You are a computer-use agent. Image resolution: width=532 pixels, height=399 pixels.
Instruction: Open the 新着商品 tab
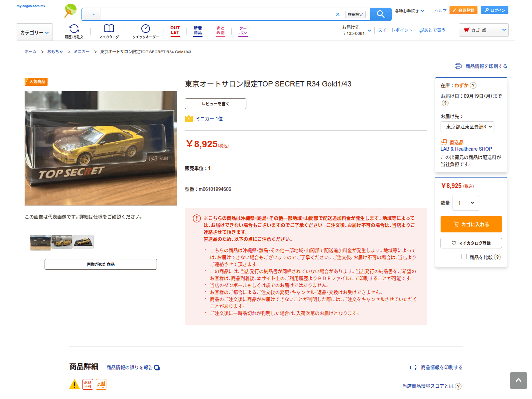pyautogui.click(x=198, y=31)
